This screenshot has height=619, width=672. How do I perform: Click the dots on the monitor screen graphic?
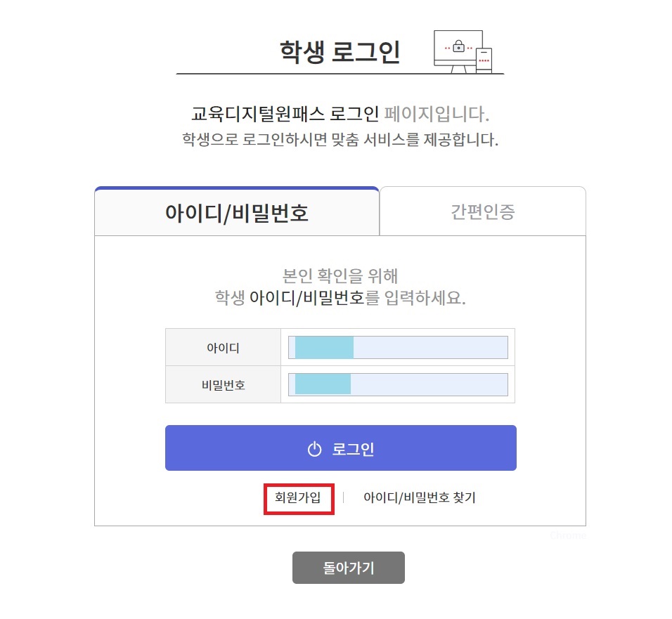(448, 48)
